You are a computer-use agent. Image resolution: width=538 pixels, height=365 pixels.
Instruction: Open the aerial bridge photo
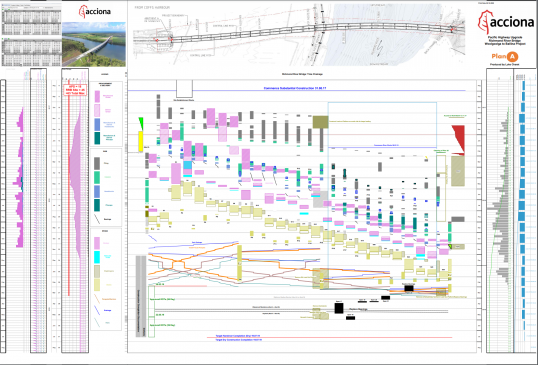[94, 44]
